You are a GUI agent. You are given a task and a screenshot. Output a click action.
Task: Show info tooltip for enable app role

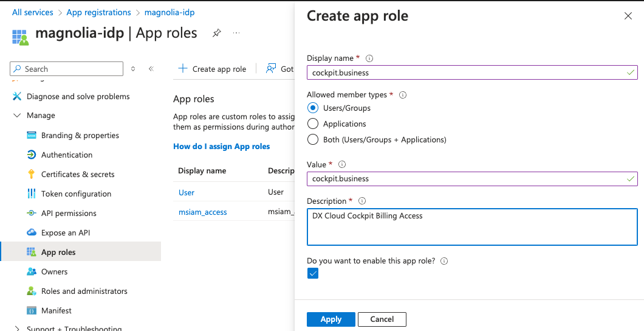click(x=444, y=261)
